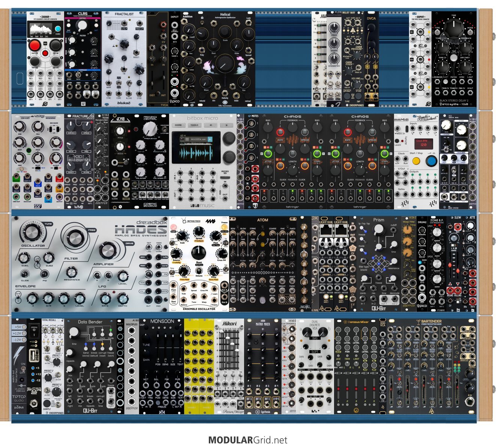Screen dimensions: 496x448
Task: Click the Sub1 knob on Hades
Action: click(24, 258)
